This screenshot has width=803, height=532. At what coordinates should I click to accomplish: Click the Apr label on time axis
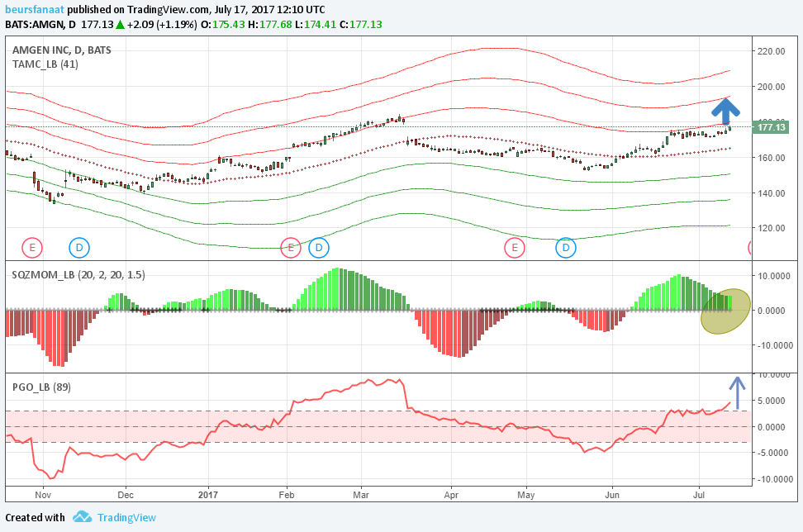[451, 495]
